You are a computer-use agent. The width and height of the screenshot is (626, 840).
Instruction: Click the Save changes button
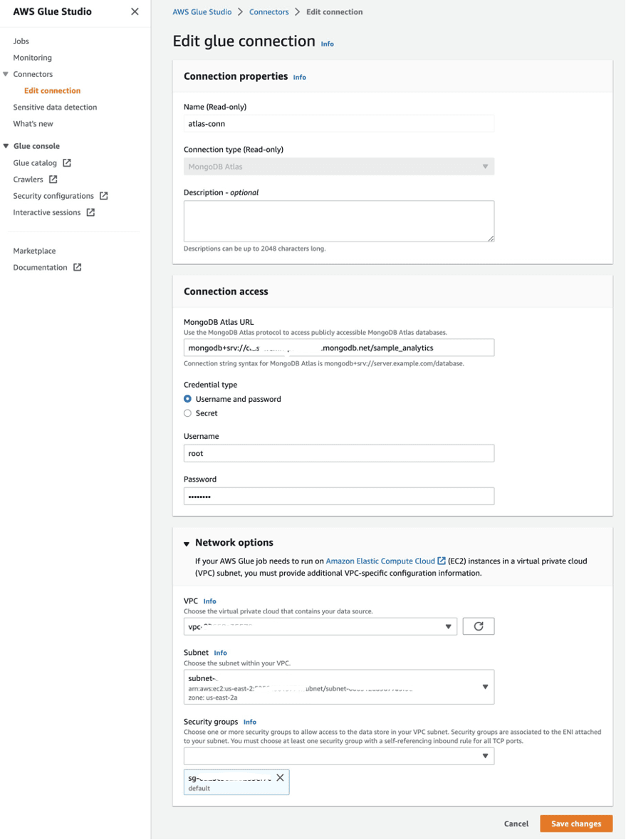[575, 824]
